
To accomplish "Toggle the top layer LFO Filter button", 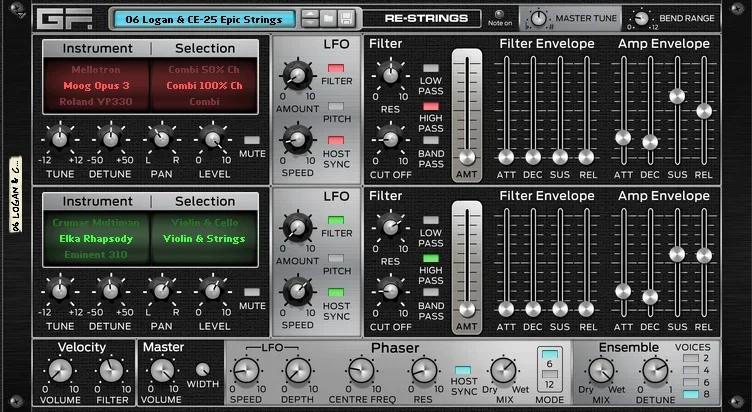I will [336, 68].
